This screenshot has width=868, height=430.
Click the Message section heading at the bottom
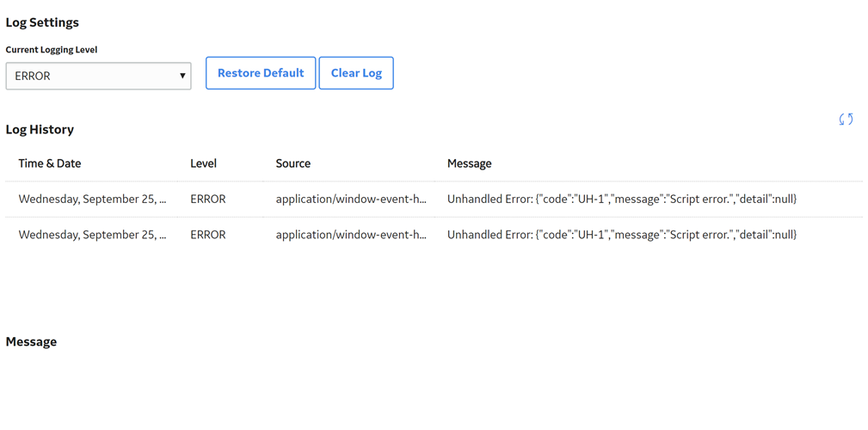31,341
